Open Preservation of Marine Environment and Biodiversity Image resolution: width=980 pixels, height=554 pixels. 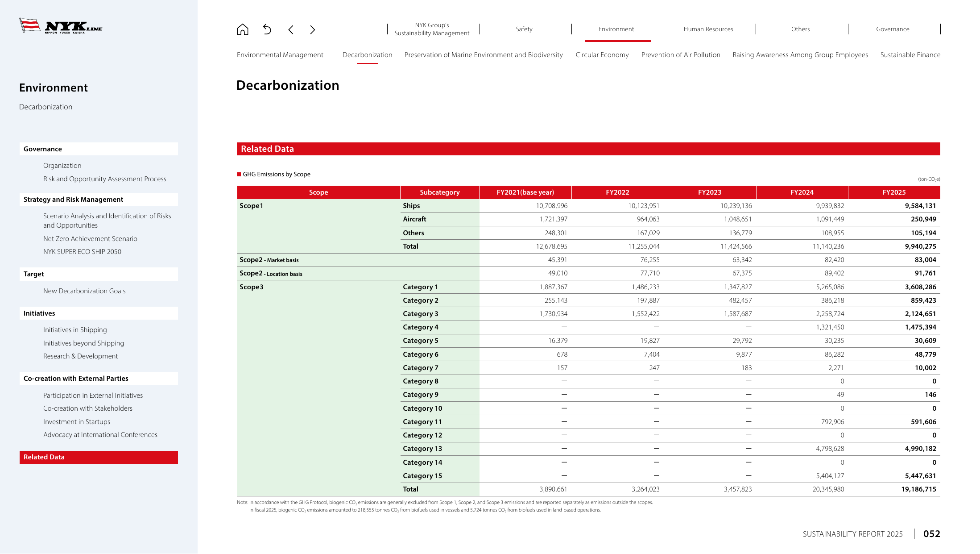[x=484, y=55]
